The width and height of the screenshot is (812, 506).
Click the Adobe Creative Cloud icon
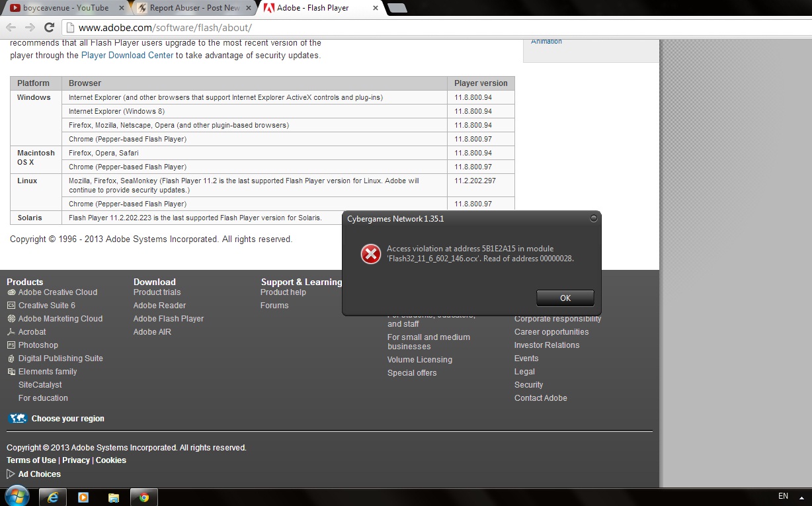11,292
